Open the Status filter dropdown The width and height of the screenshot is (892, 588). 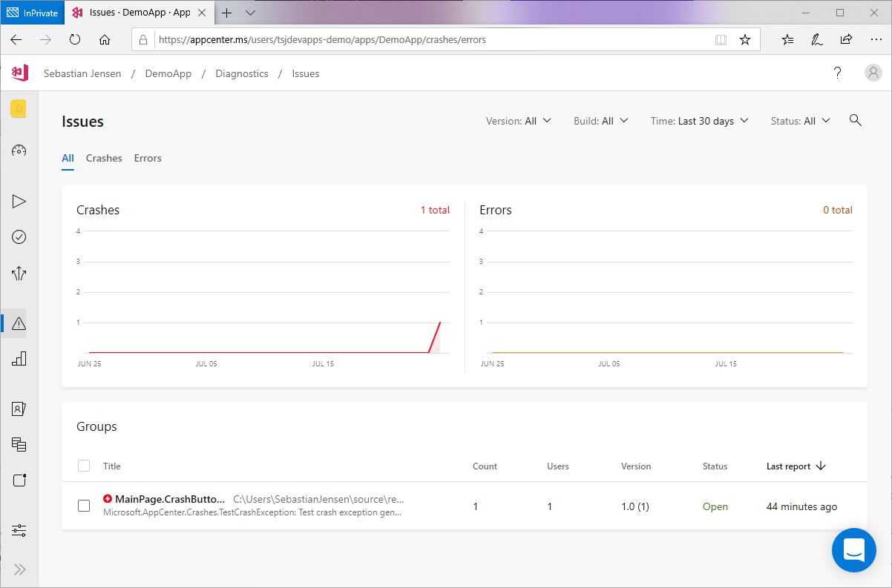pyautogui.click(x=800, y=121)
